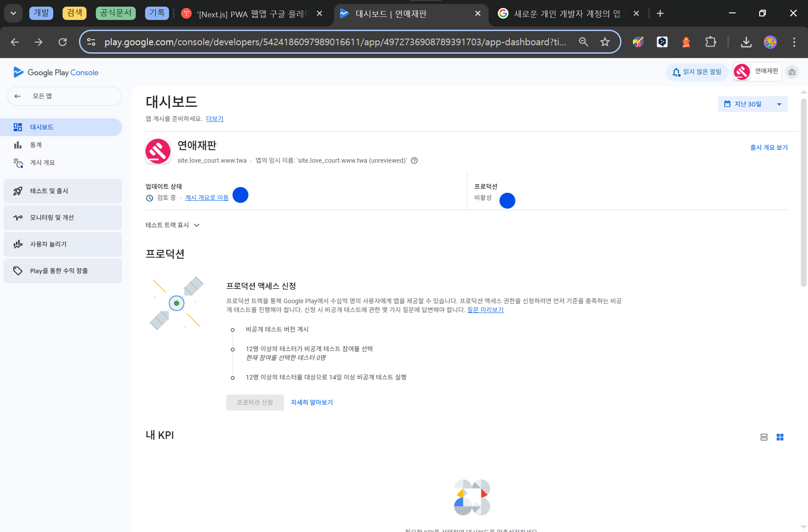Expand 테스트 트랙 표시 section
The image size is (808, 532).
(x=173, y=225)
